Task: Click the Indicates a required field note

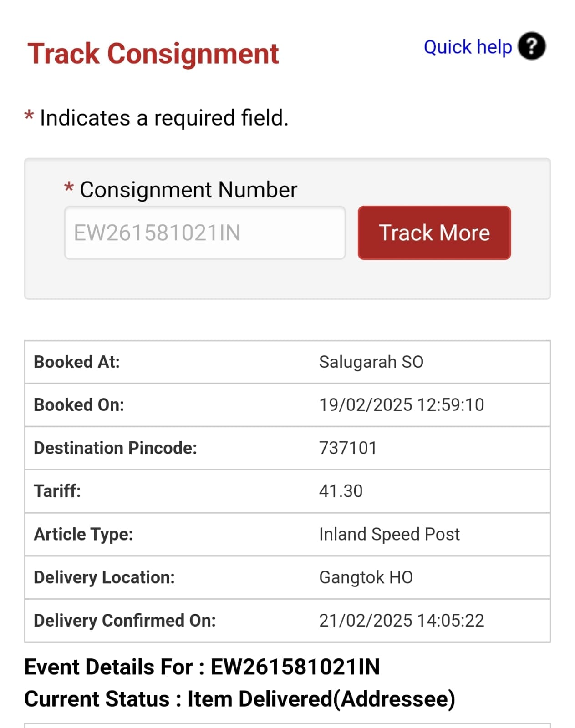Action: 164,118
